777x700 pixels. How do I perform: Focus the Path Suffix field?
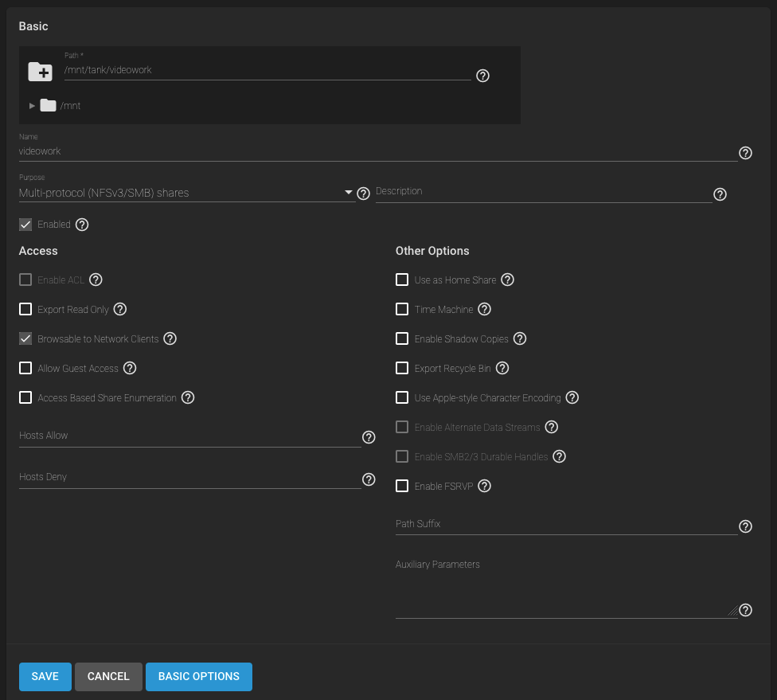click(566, 525)
